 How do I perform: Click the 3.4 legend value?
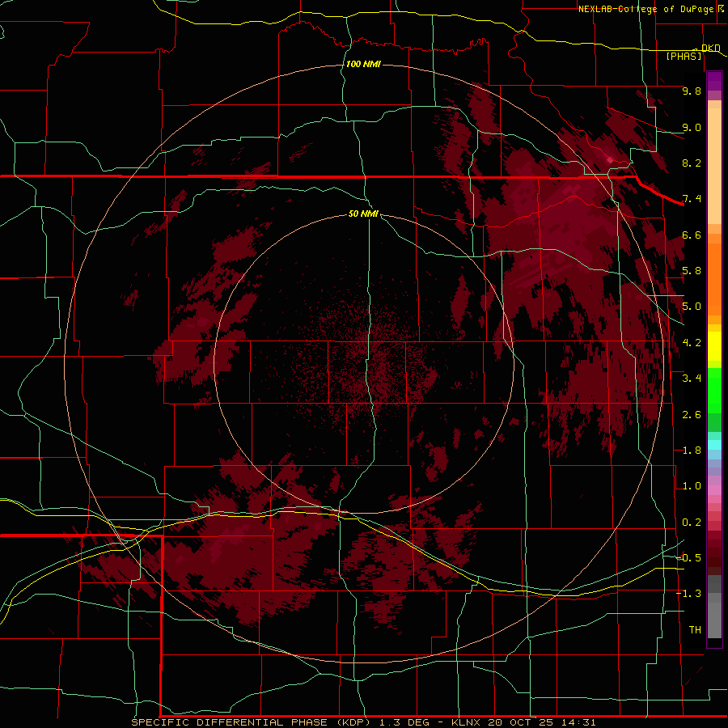[x=692, y=379]
